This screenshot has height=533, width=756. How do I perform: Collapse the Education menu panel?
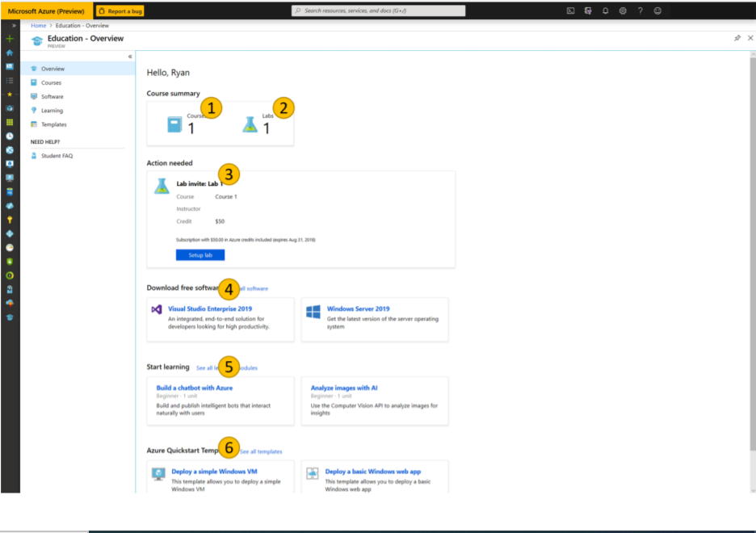click(130, 57)
